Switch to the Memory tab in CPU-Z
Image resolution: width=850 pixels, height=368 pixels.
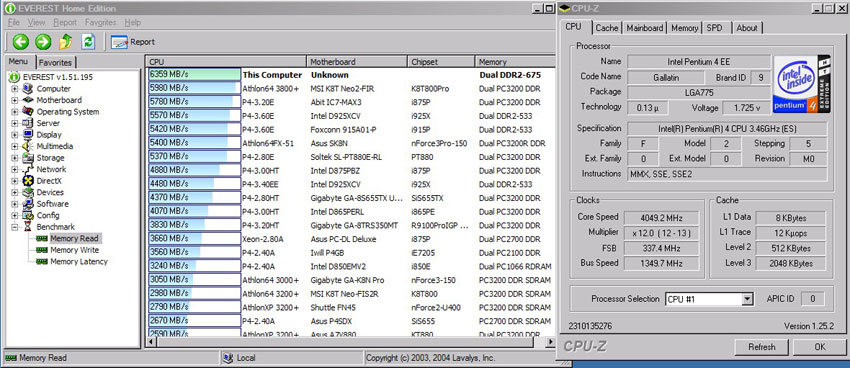684,28
